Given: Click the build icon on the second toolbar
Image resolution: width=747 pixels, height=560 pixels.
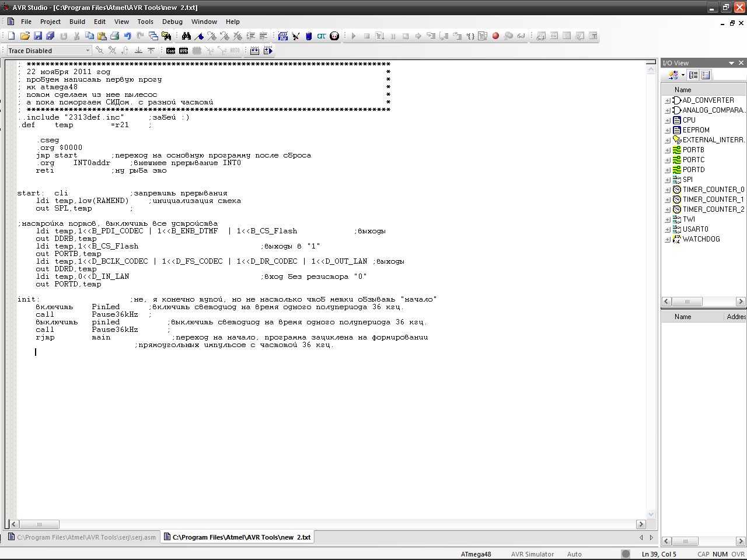Looking at the screenshot, I should pyautogui.click(x=254, y=51).
